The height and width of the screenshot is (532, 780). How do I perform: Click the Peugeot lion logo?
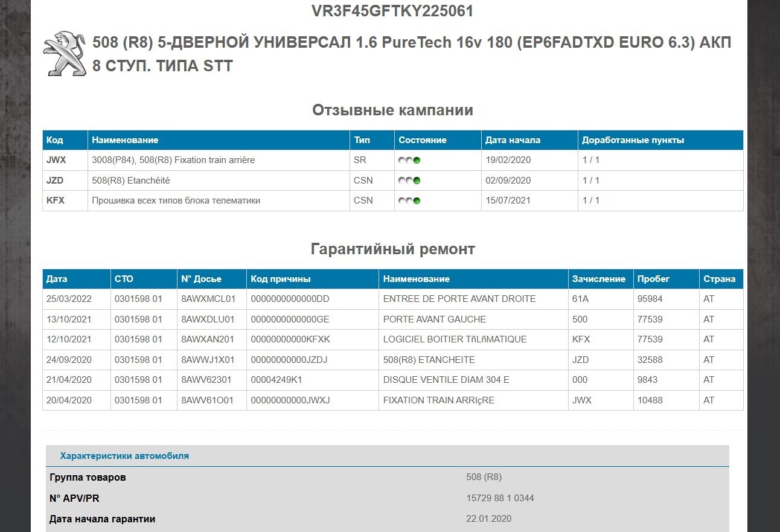(65, 54)
